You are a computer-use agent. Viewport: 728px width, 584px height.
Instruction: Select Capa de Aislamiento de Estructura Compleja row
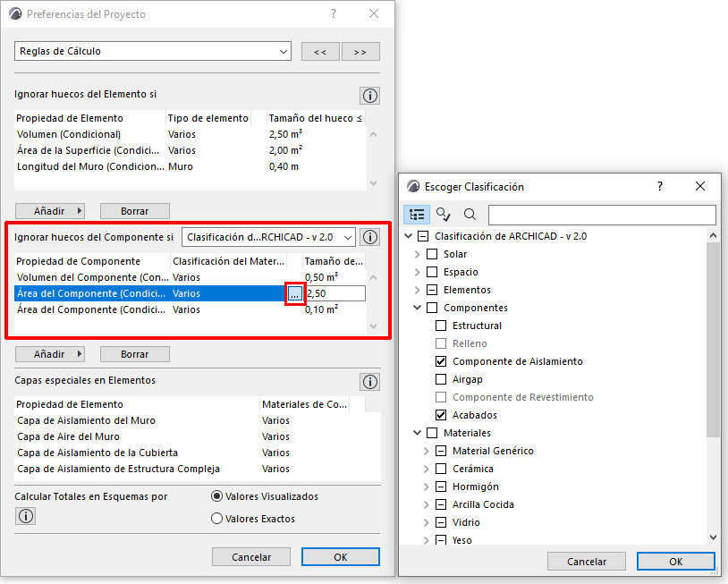tap(198, 469)
